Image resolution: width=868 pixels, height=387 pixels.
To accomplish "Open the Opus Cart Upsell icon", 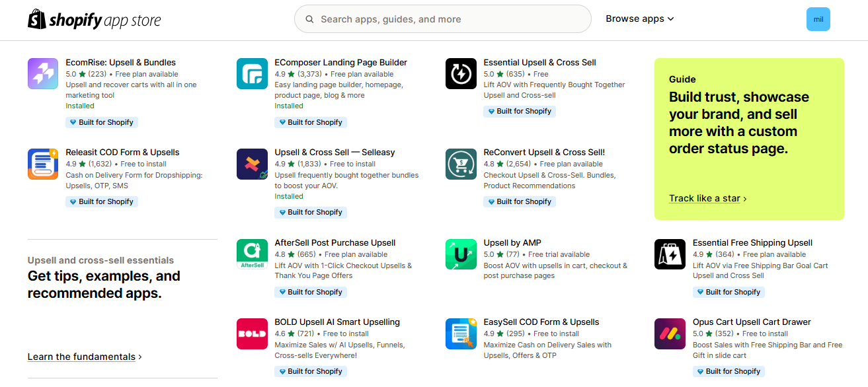I will (x=670, y=334).
